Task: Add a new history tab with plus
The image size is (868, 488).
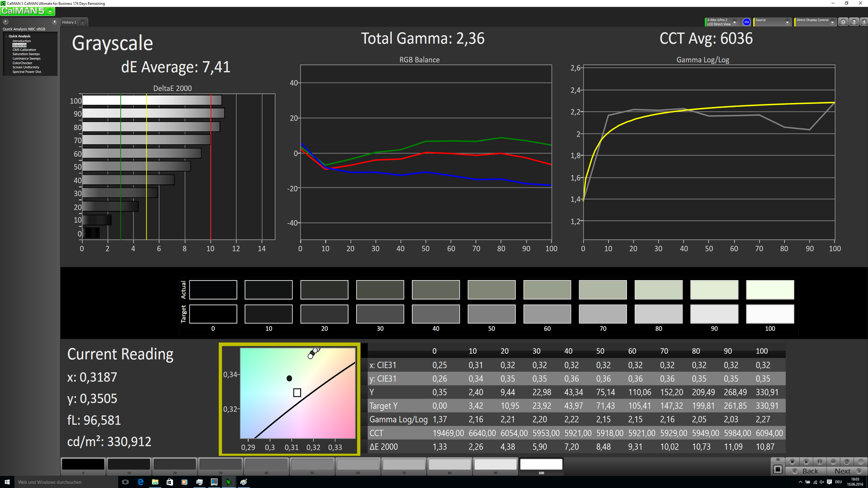Action: (x=83, y=22)
